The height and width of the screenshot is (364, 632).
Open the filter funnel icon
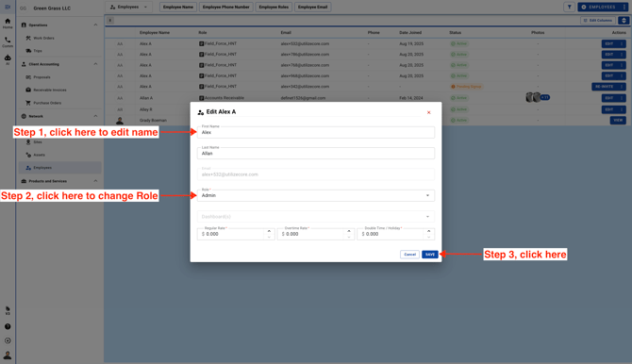569,7
